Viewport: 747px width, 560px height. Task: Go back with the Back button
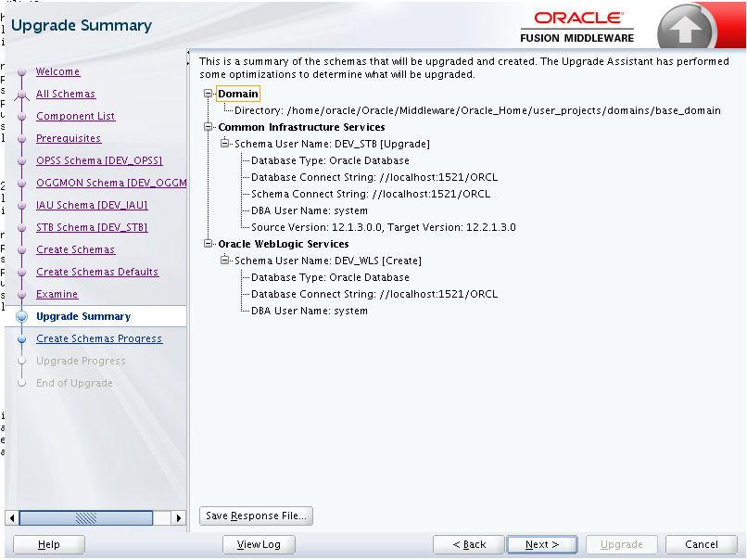(x=469, y=544)
